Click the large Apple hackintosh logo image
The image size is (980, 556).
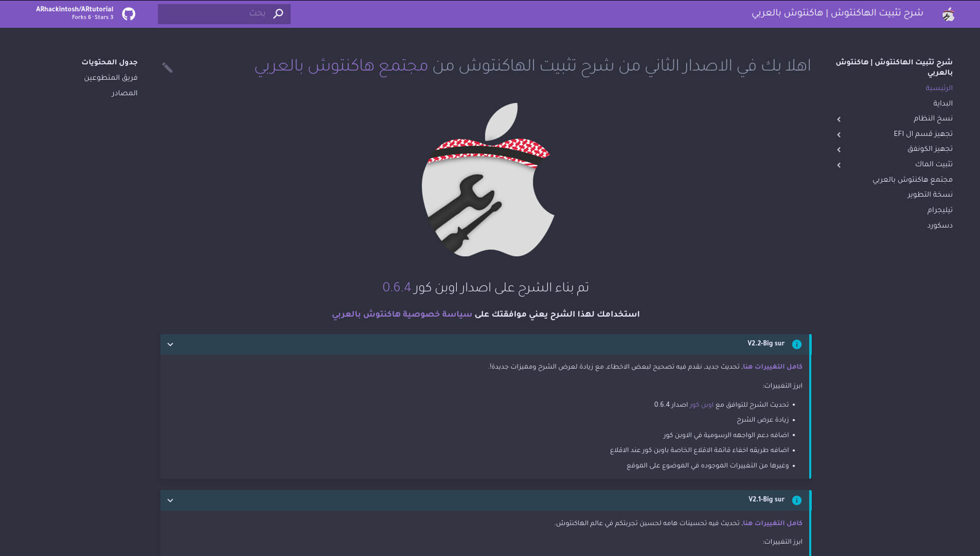(488, 180)
